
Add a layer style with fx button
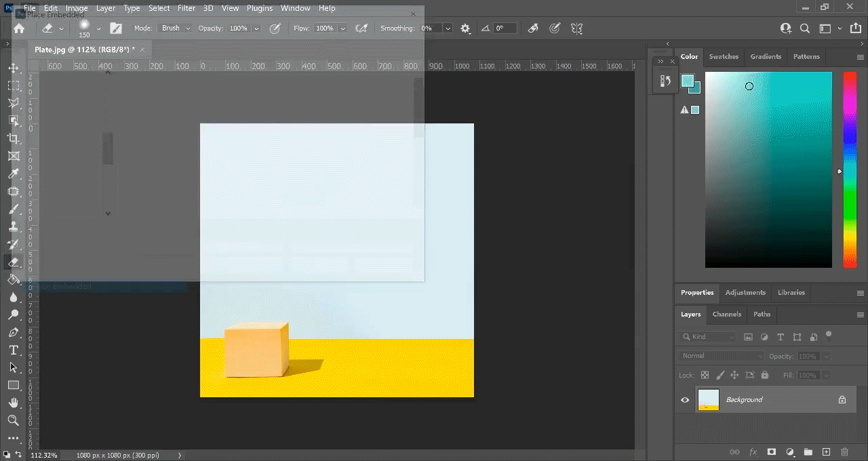point(753,452)
